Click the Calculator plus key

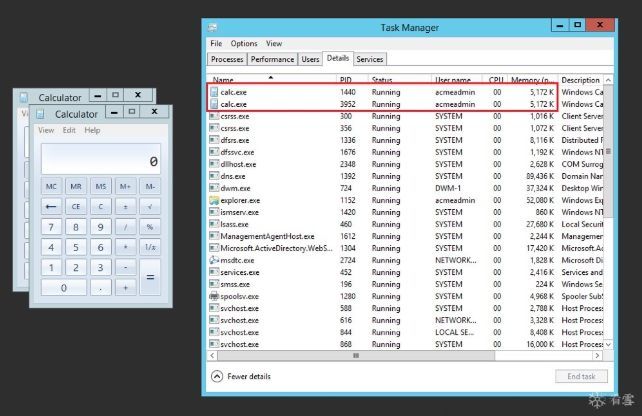[x=125, y=287]
